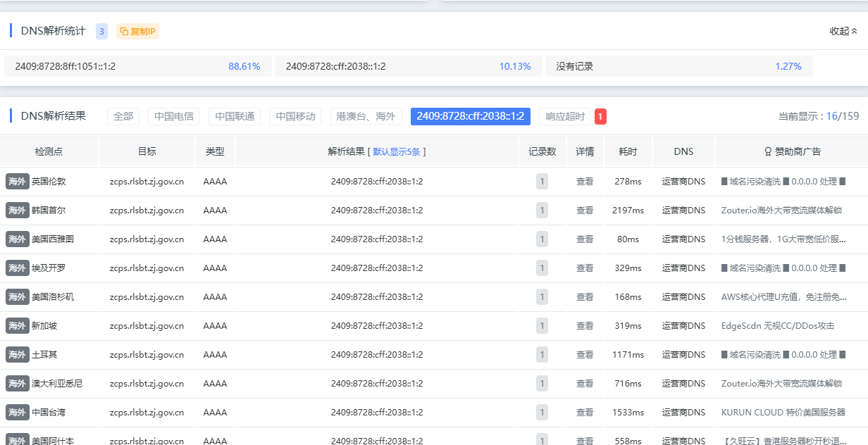868x445 pixels.
Task: Collapse the DNS statistics panel via 收起
Action: pos(843,31)
